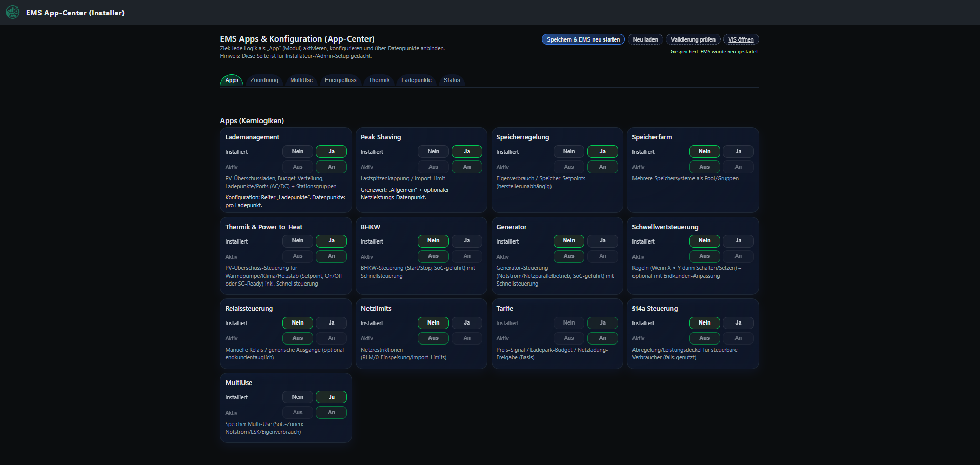Open the MultiUse tab
Image resolution: width=980 pixels, height=465 pixels.
click(301, 80)
